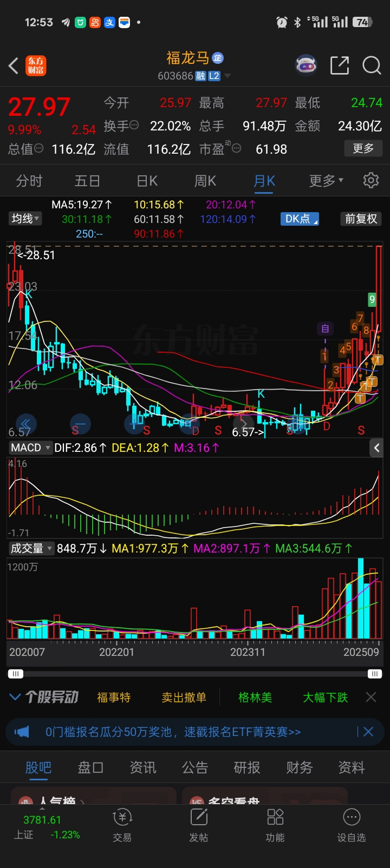
Task: Tap the double-left arrow circle on chart
Action: [x=25, y=424]
